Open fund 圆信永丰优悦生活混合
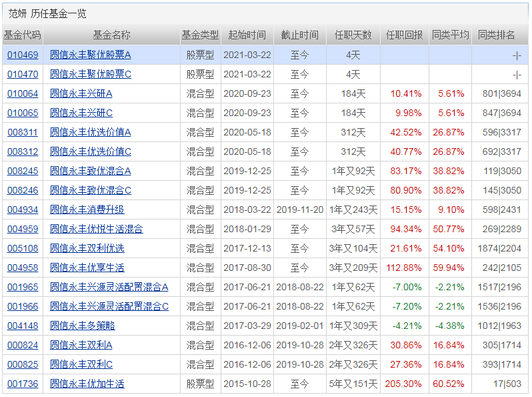 tap(97, 230)
